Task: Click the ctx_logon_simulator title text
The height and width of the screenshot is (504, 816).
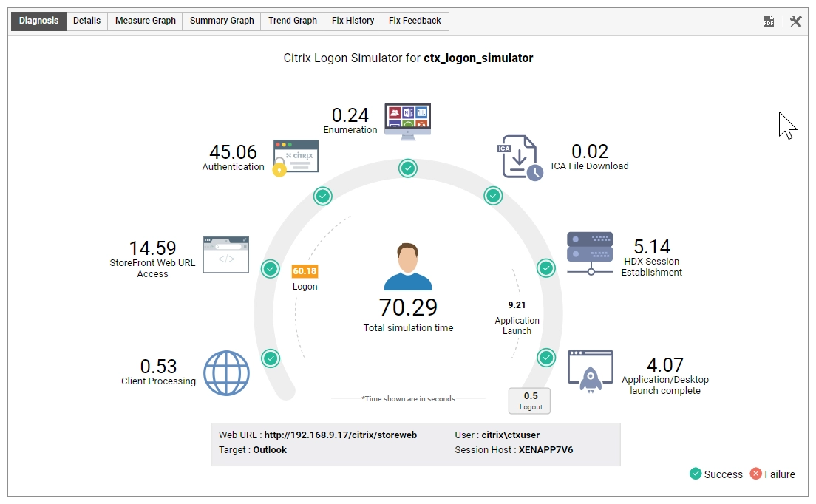Action: coord(478,58)
